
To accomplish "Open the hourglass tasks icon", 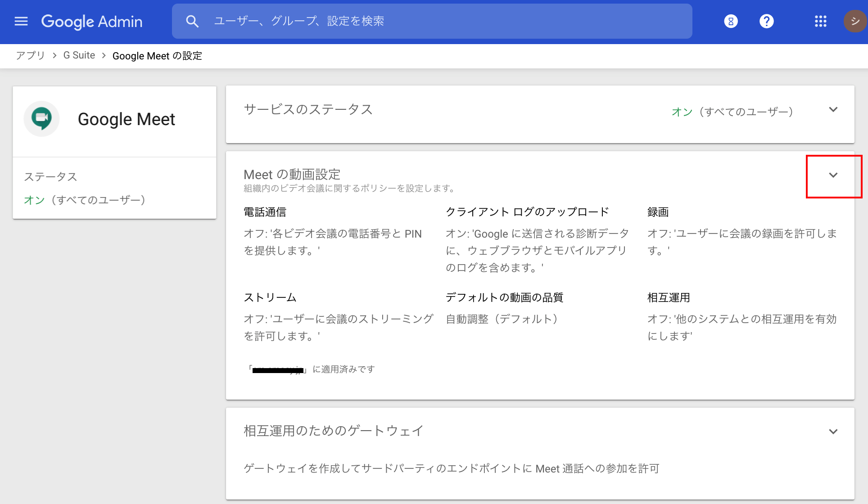I will pos(731,21).
